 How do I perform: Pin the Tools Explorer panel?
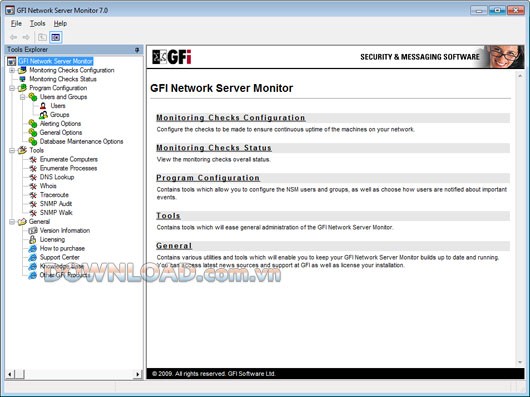(137, 50)
